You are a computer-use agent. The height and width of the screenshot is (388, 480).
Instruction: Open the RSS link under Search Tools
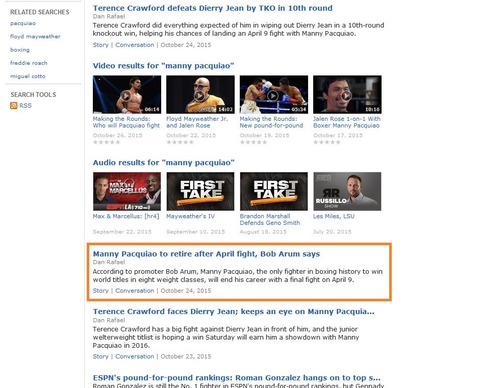(x=25, y=106)
